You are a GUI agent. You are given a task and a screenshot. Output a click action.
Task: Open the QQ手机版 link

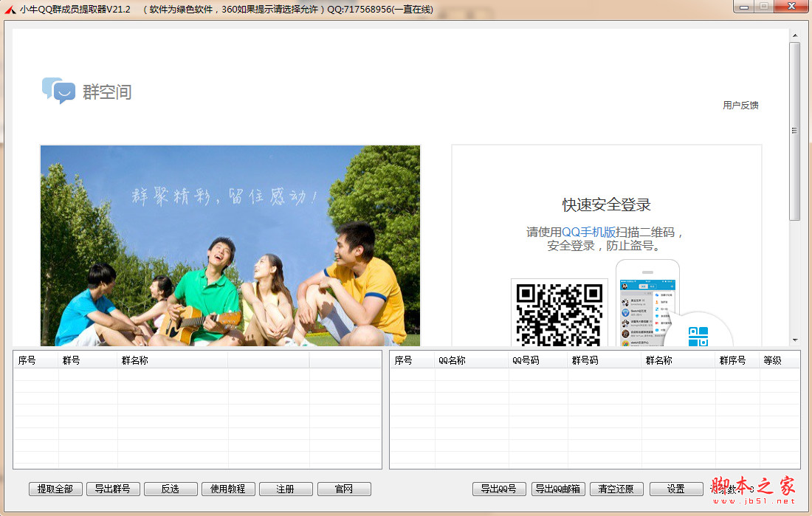[588, 232]
